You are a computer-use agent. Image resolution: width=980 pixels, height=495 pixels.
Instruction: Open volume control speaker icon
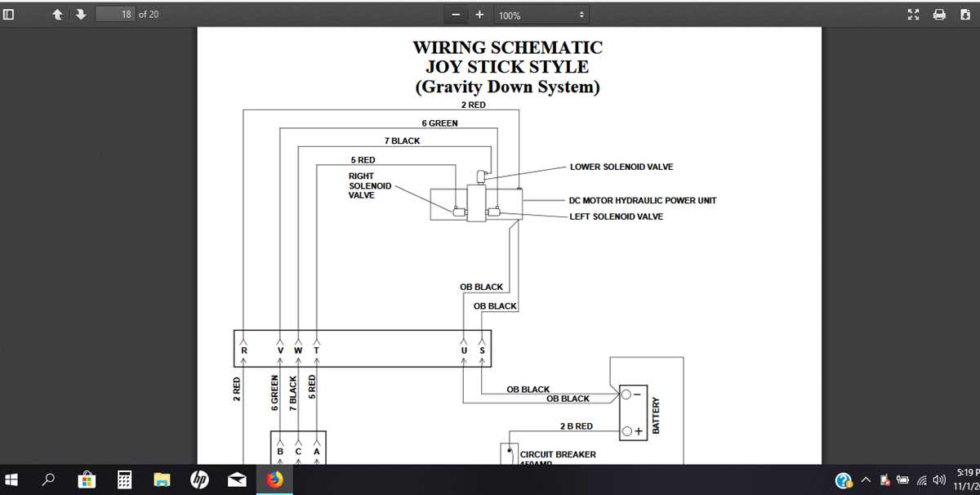(941, 480)
